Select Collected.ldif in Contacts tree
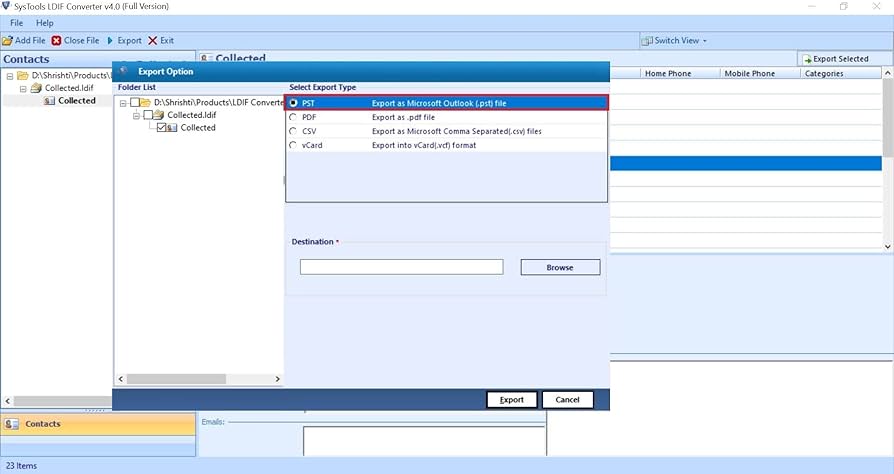The height and width of the screenshot is (474, 894). click(x=69, y=88)
